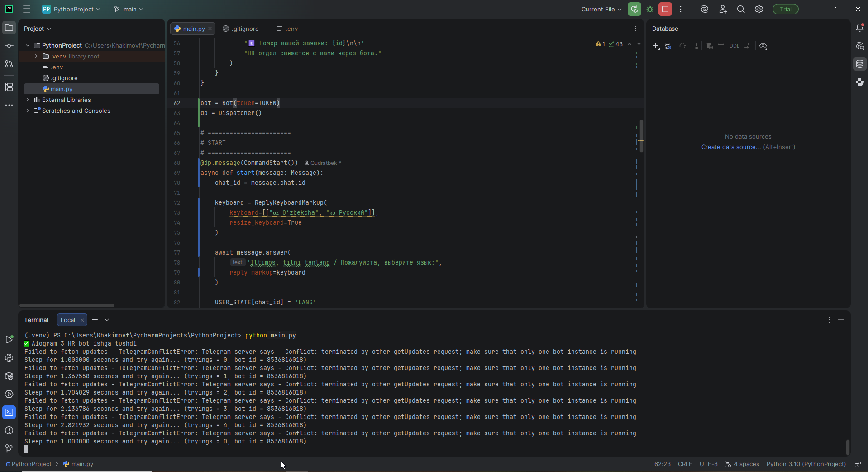Open the Git tool window icon

click(x=9, y=448)
